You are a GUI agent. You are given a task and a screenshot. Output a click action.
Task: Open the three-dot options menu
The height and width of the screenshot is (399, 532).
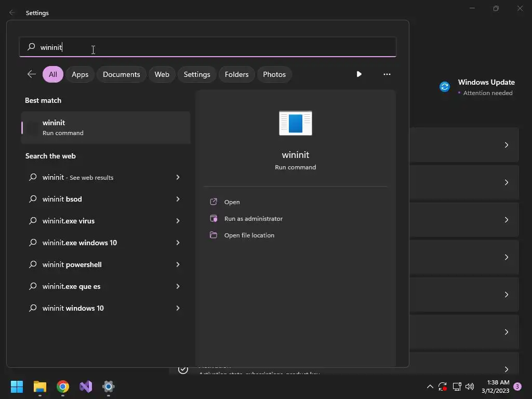tap(387, 74)
